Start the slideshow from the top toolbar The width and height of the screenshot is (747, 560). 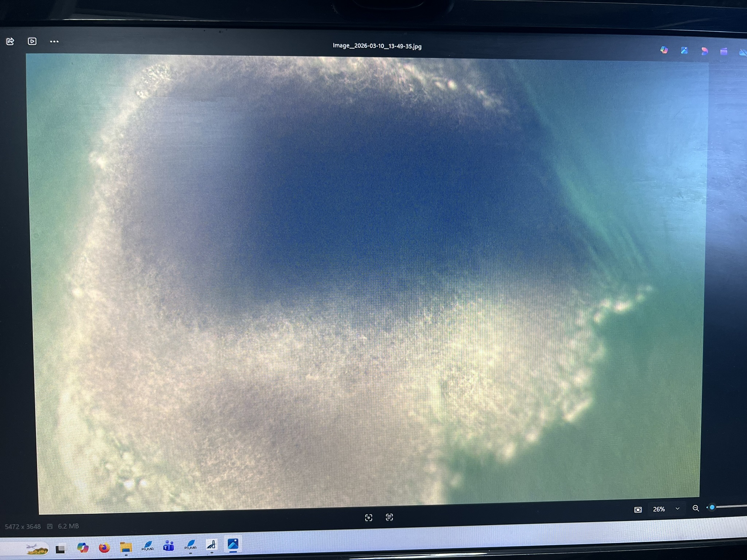point(32,41)
